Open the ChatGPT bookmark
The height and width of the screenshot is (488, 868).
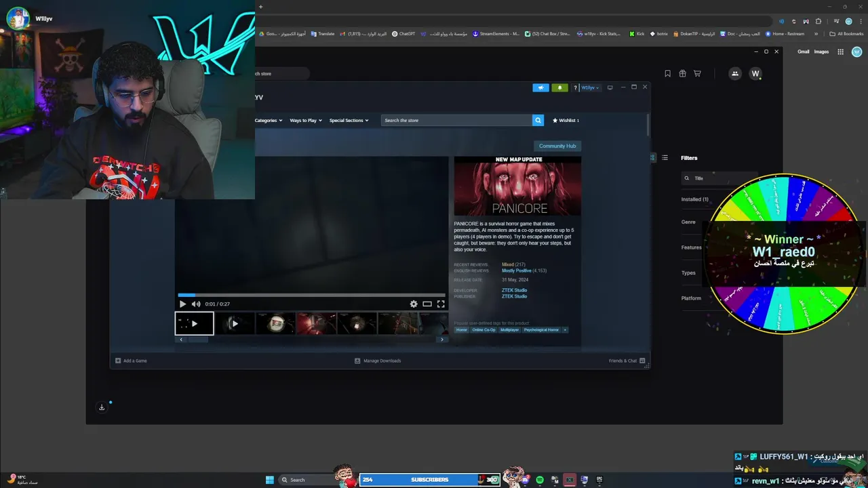pos(403,33)
